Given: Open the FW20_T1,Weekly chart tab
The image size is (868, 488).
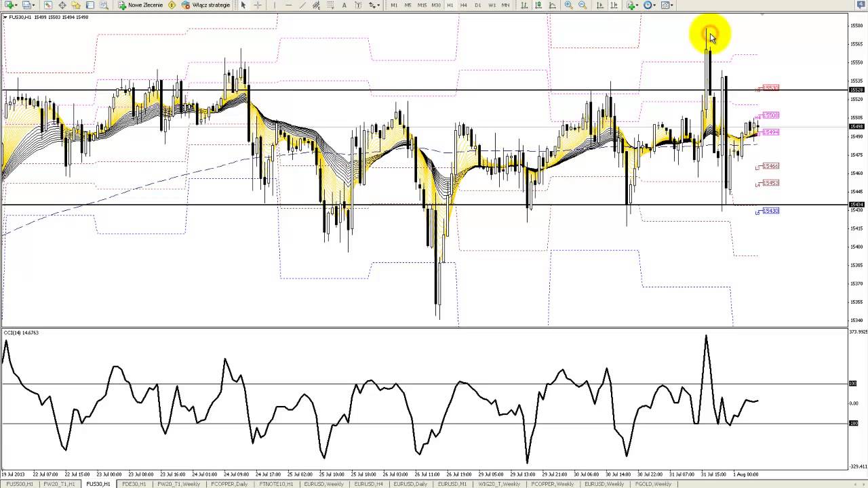Looking at the screenshot, I should click(178, 484).
